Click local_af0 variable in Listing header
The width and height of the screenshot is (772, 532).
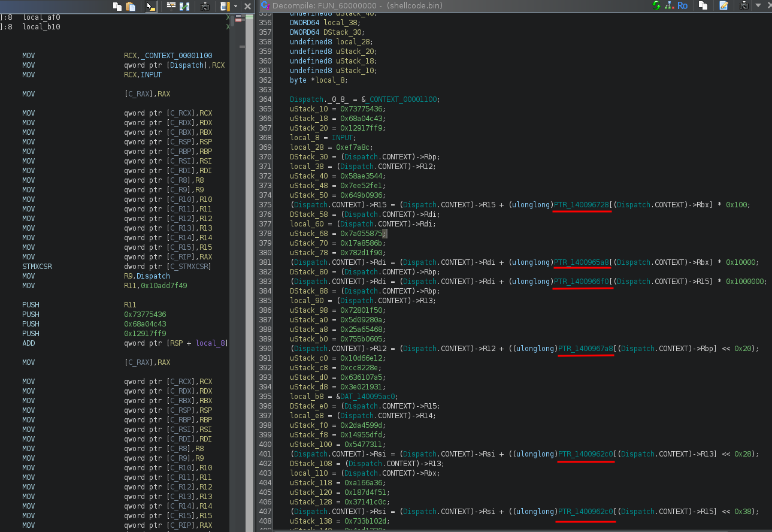coord(41,17)
